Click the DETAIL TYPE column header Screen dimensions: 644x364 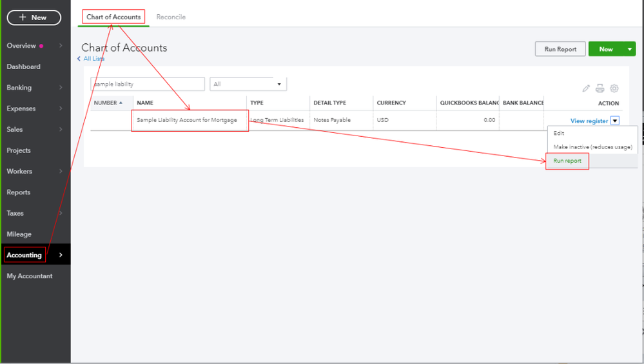pyautogui.click(x=330, y=103)
